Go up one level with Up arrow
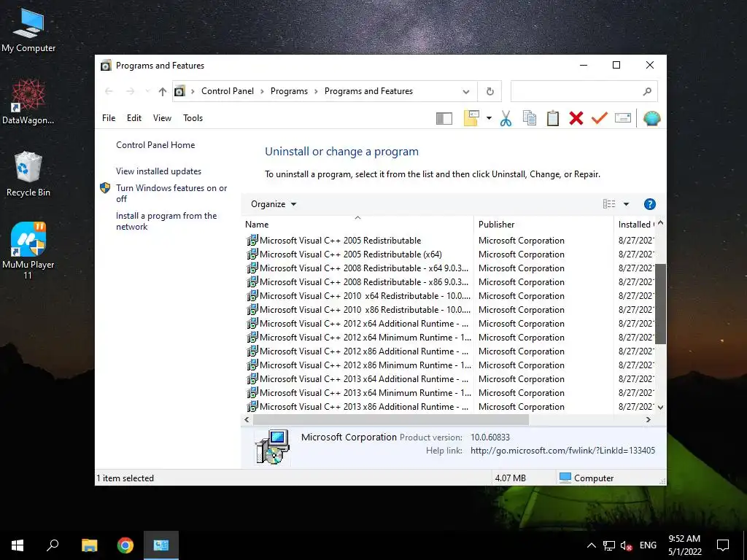The height and width of the screenshot is (560, 747). coord(163,91)
